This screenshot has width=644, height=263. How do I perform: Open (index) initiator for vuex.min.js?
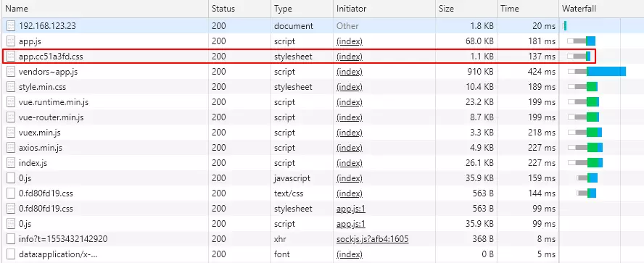350,133
